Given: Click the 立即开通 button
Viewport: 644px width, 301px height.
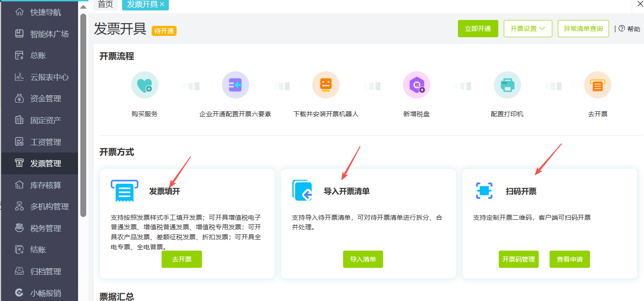Looking at the screenshot, I should tap(478, 28).
